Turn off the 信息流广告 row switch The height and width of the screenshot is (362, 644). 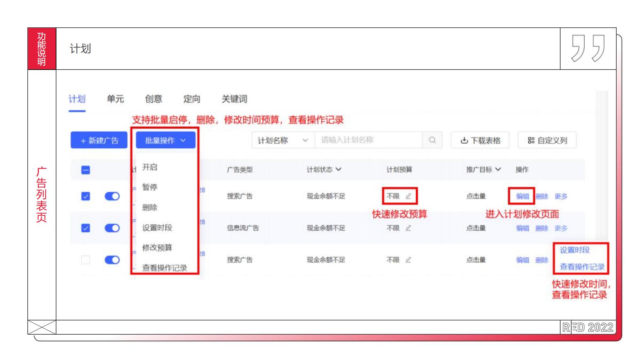112,228
